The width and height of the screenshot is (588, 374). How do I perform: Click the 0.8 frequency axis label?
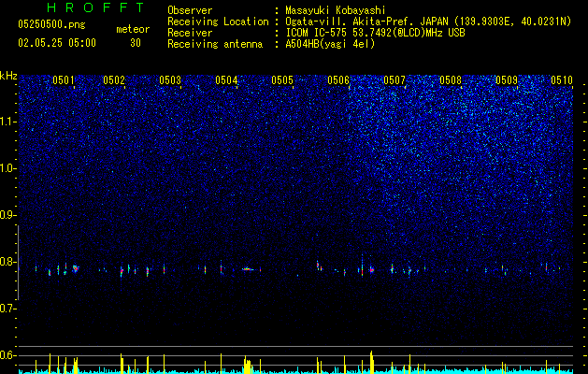(x=7, y=262)
